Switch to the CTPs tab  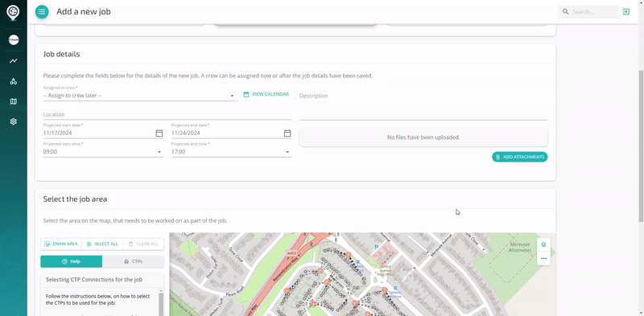tap(133, 261)
